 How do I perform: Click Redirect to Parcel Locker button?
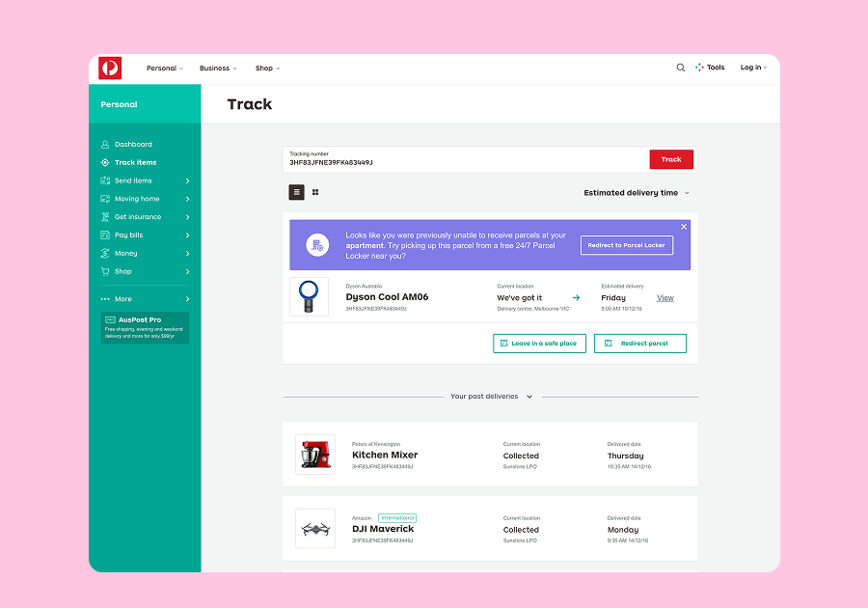click(627, 245)
